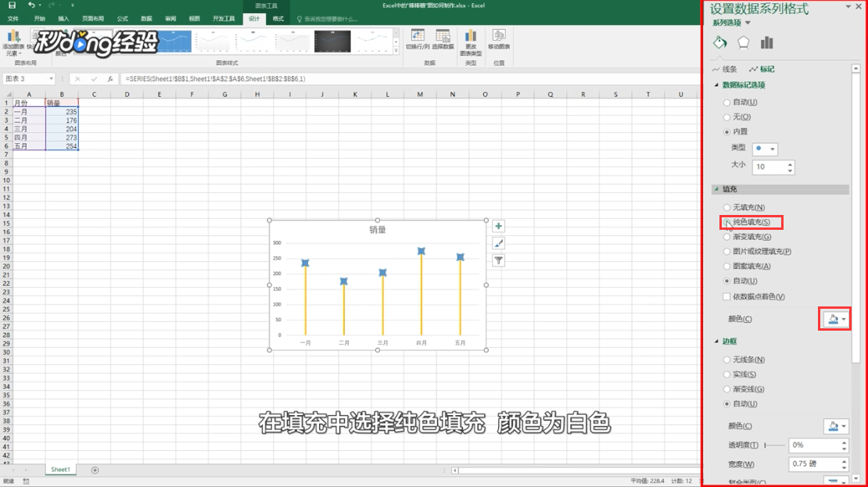Increase the marker 大小 spinner value
The image size is (868, 487).
[790, 163]
